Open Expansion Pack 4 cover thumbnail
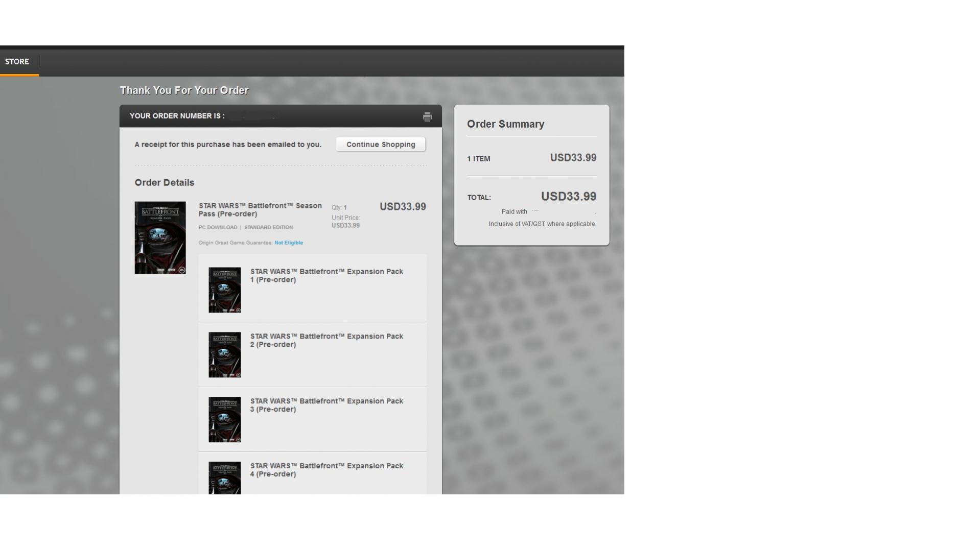Image resolution: width=980 pixels, height=551 pixels. point(225,478)
